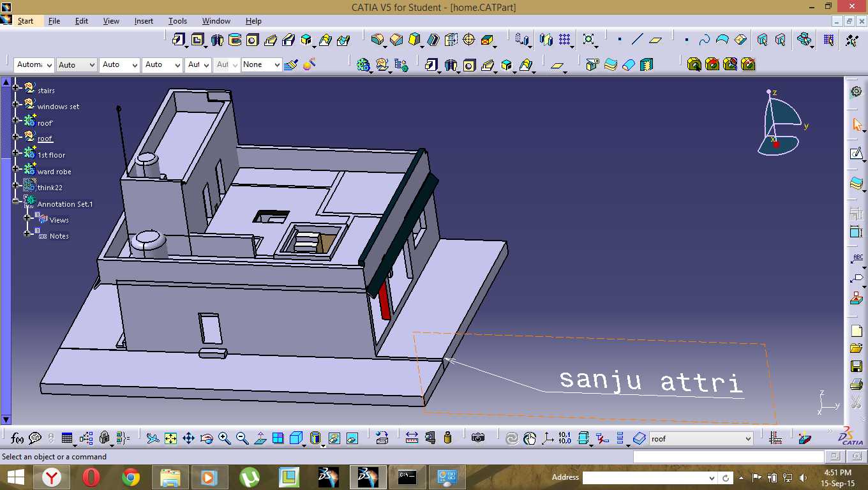Image resolution: width=868 pixels, height=490 pixels.
Task: Click the Print icon in right toolbar
Action: [x=857, y=384]
